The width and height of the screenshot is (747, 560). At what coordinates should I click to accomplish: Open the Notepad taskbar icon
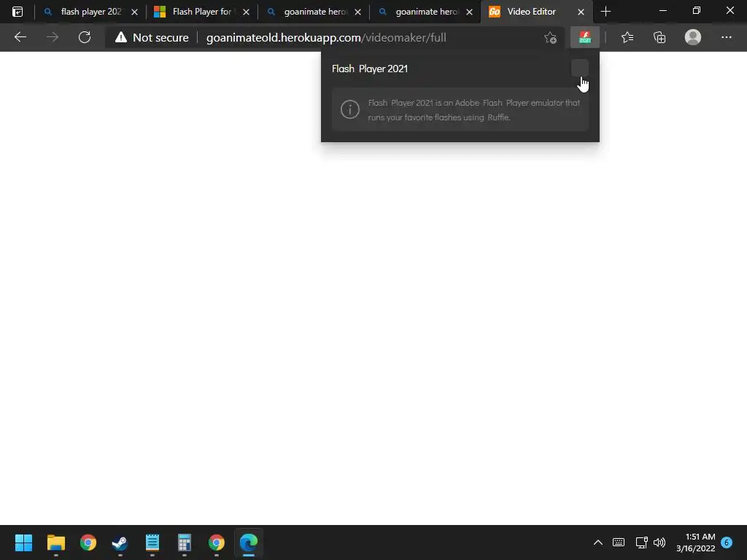click(152, 542)
